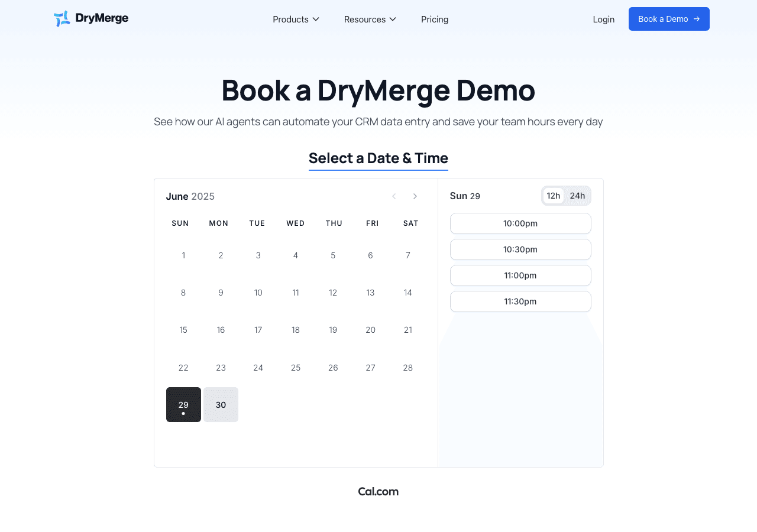The width and height of the screenshot is (757, 532).
Task: Click date 26 in June calendar
Action: pyautogui.click(x=333, y=368)
